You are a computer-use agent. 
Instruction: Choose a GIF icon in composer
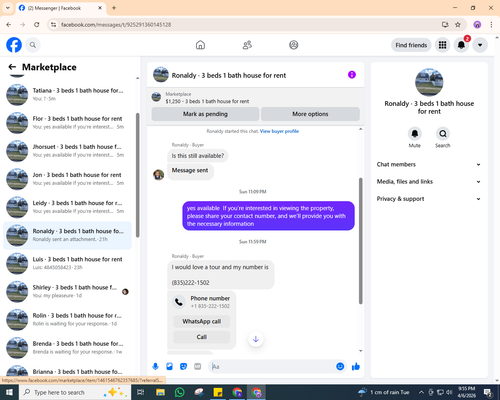(x=198, y=367)
